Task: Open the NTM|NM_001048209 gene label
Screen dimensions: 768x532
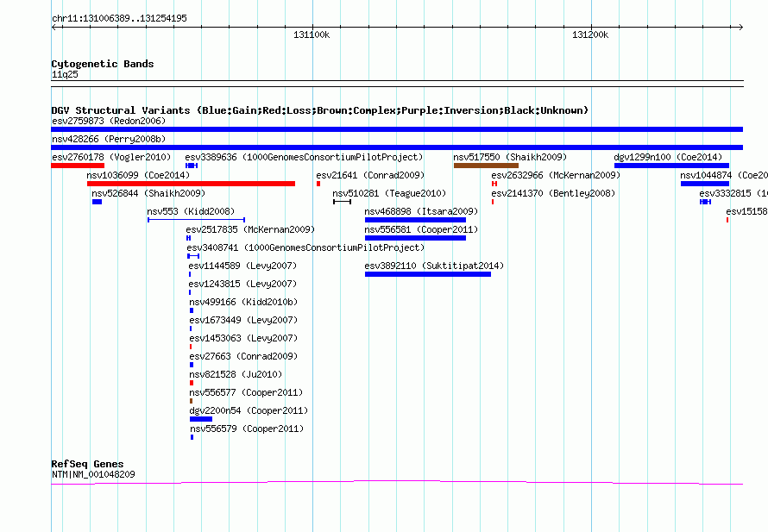Action: [93, 474]
